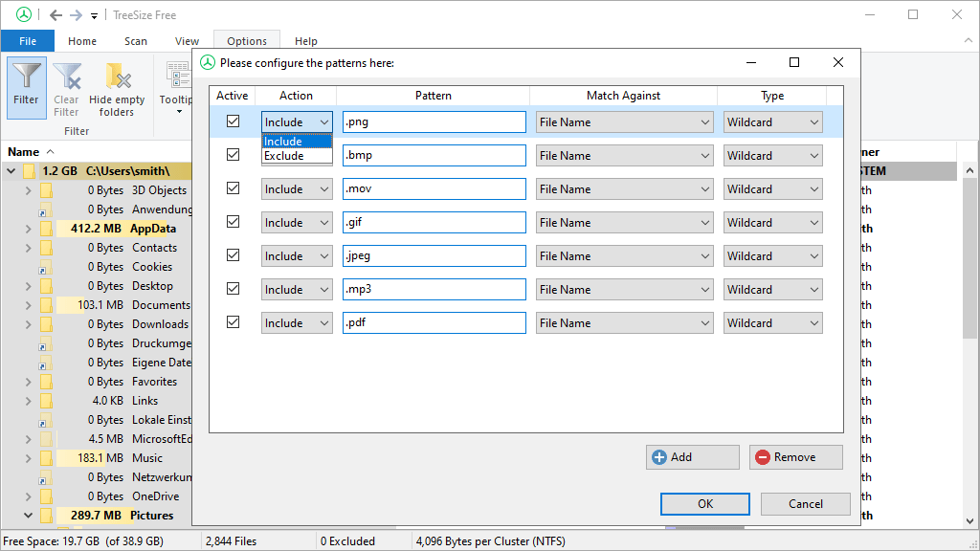
Task: Collapse the C:\Users\smith root node
Action: [x=11, y=171]
